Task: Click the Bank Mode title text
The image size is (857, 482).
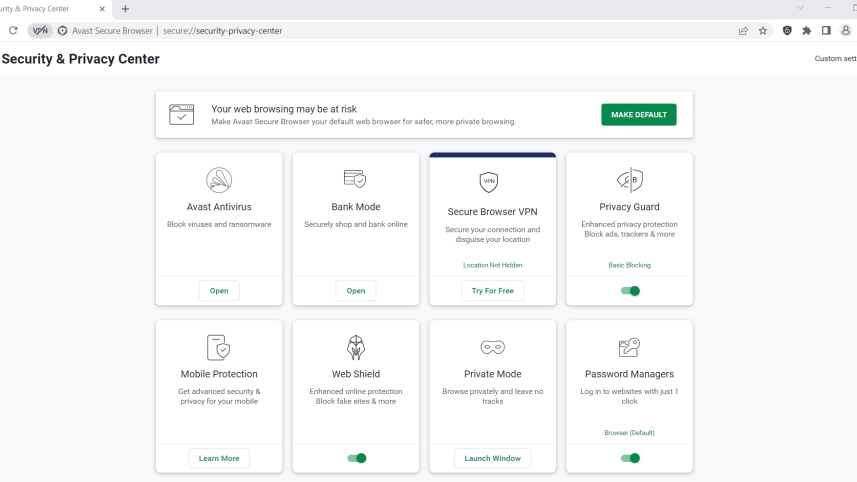Action: pyautogui.click(x=356, y=207)
